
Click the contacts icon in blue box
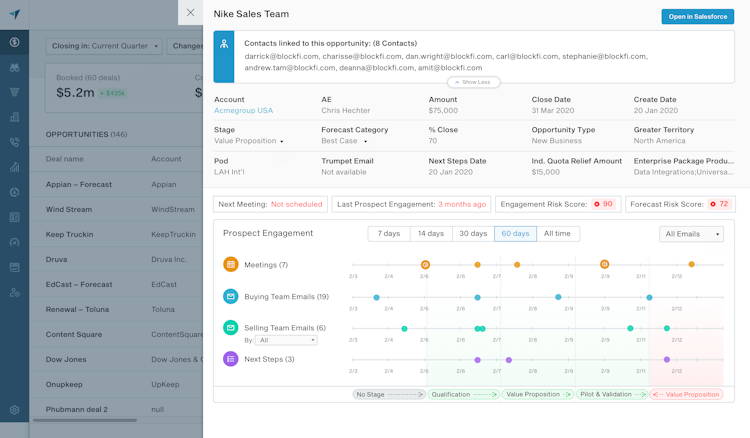[224, 44]
